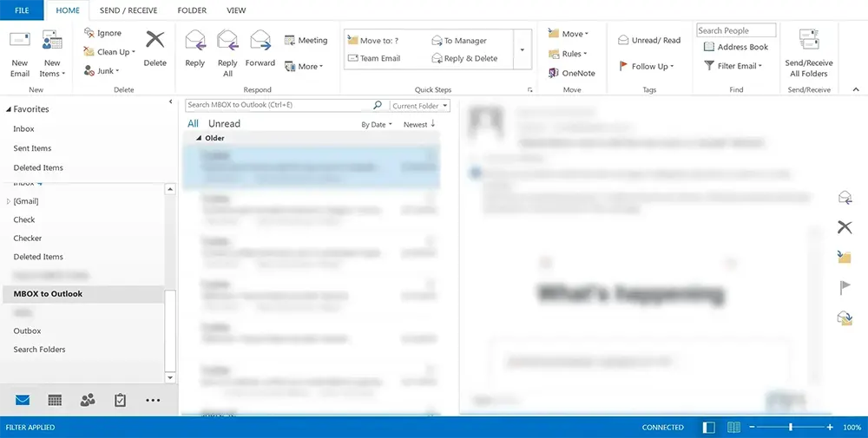The width and height of the screenshot is (868, 438).
Task: Show All messages filter
Action: (x=193, y=124)
